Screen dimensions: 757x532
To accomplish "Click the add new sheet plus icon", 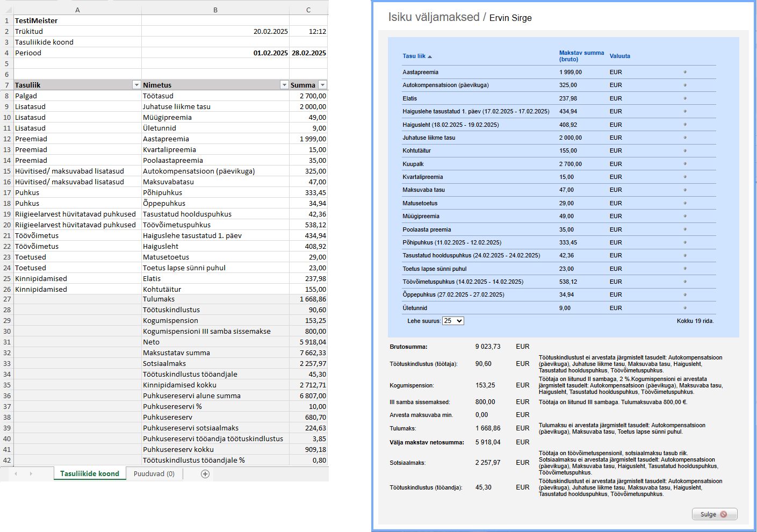I will [205, 473].
